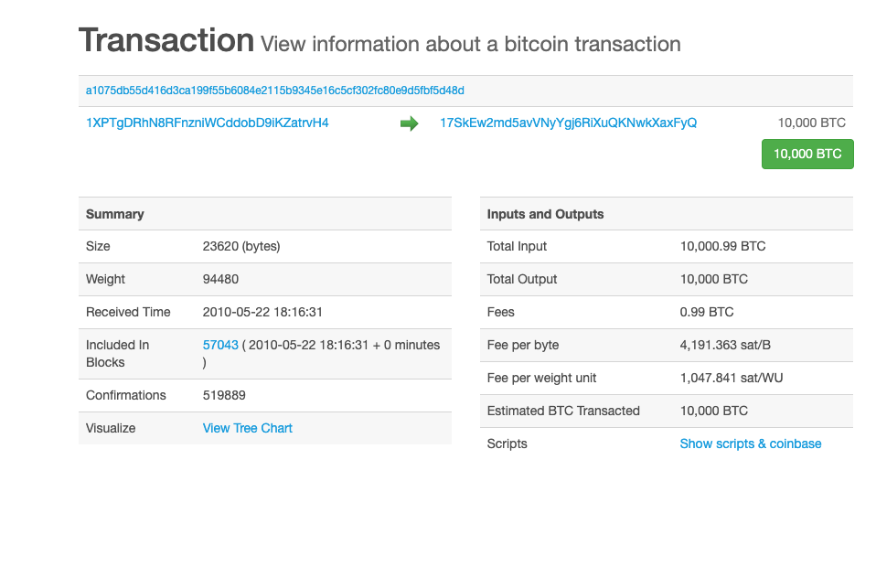876x588 pixels.
Task: Select the Weight value 94480
Action: [x=220, y=279]
